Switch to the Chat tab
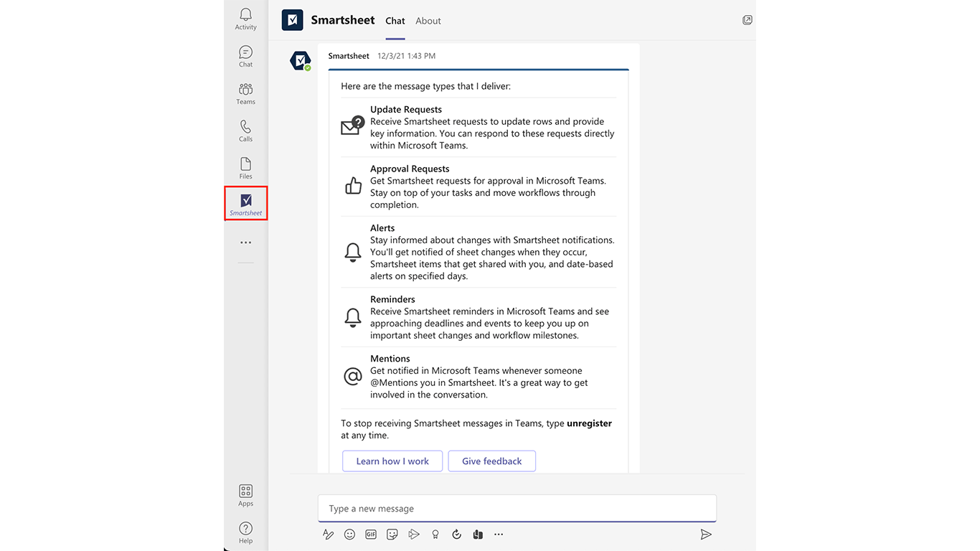Screen dimensions: 980x551 pos(395,21)
